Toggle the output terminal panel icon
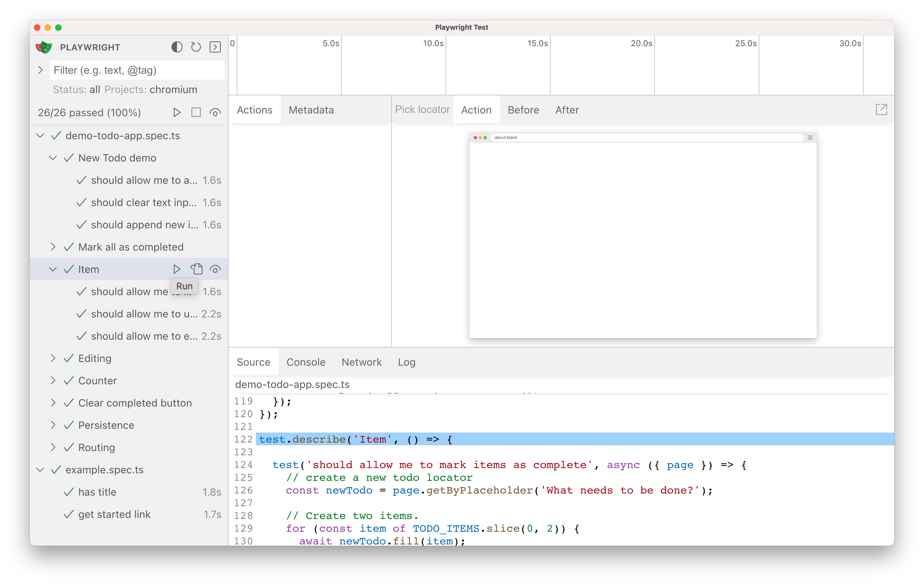 (215, 47)
